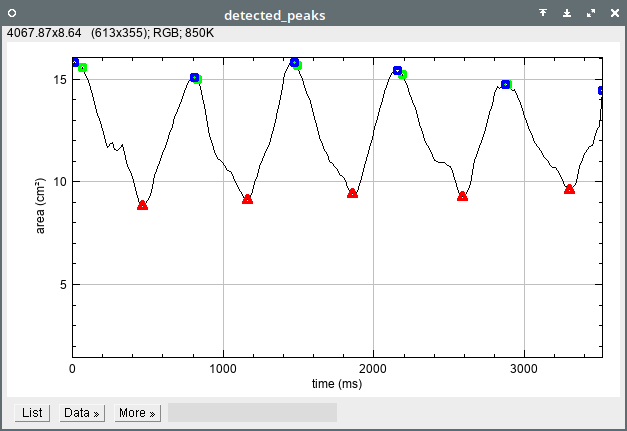Click the green dot near the plot's left edge

click(83, 68)
